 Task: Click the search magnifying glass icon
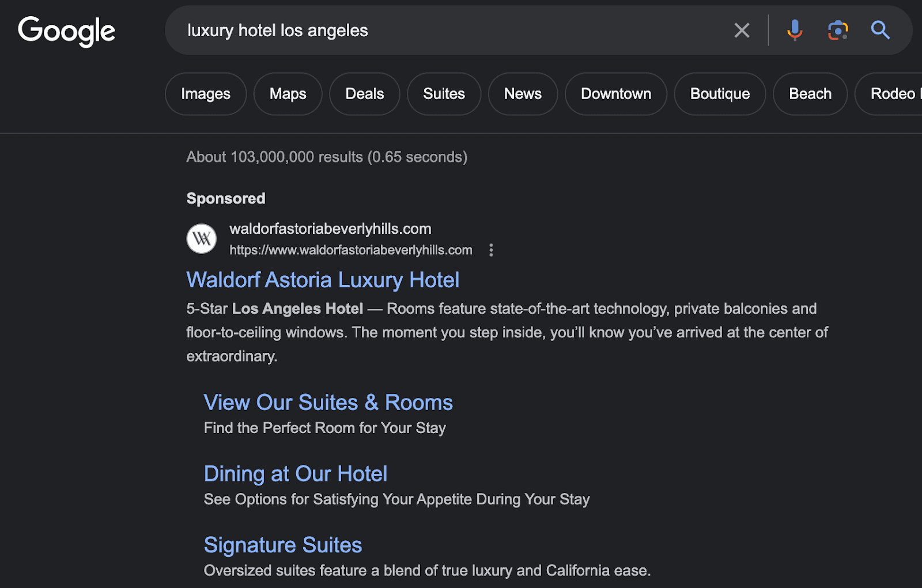(x=880, y=30)
